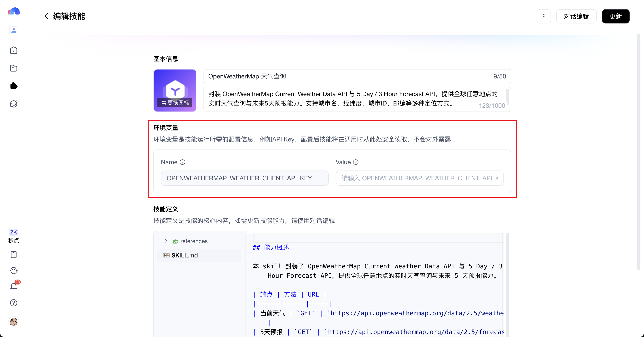Click the Value field help icon
The height and width of the screenshot is (337, 644).
click(356, 162)
